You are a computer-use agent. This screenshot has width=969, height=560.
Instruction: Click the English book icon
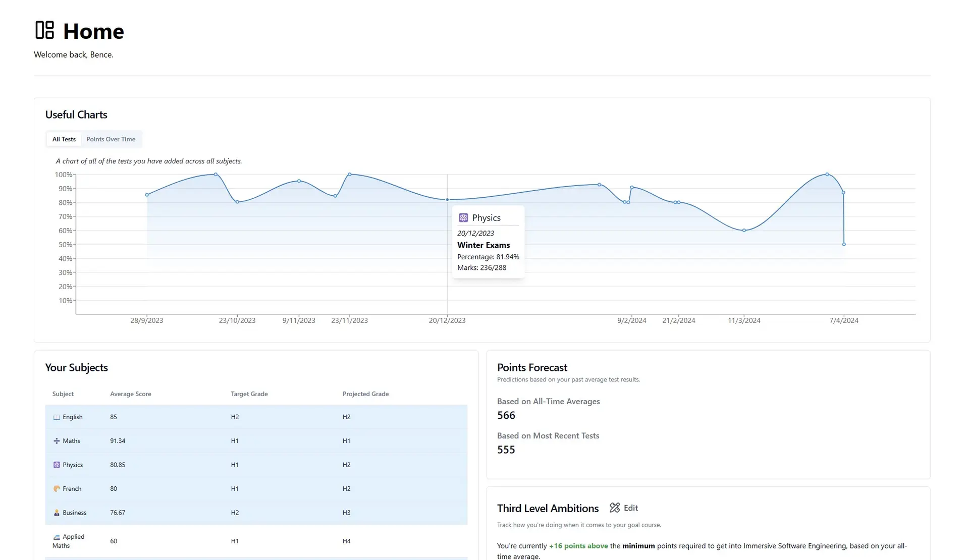57,417
